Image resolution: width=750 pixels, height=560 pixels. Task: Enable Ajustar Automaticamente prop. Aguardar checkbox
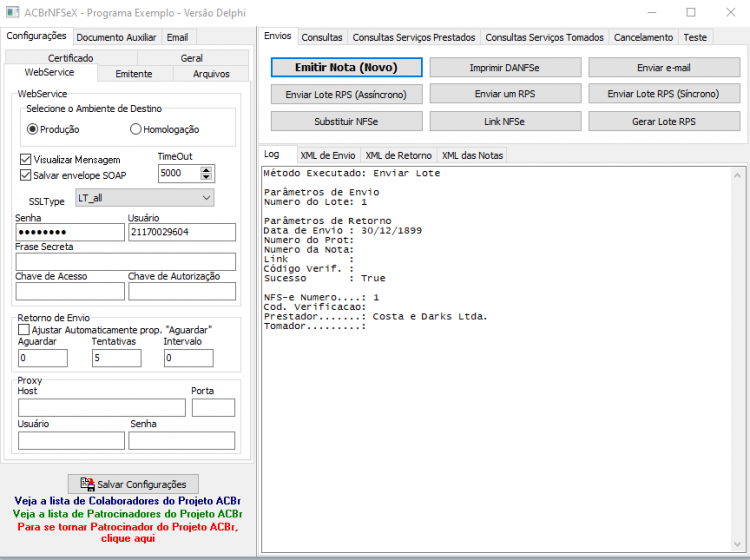pos(23,329)
